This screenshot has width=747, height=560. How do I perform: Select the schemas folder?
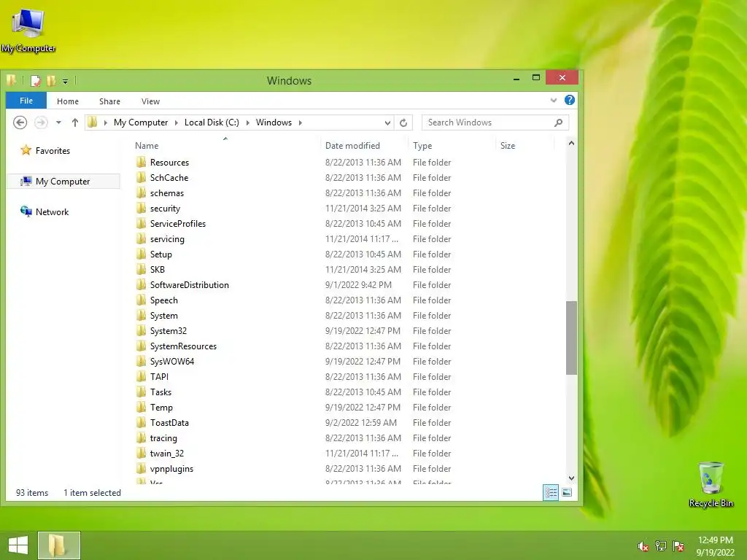167,192
